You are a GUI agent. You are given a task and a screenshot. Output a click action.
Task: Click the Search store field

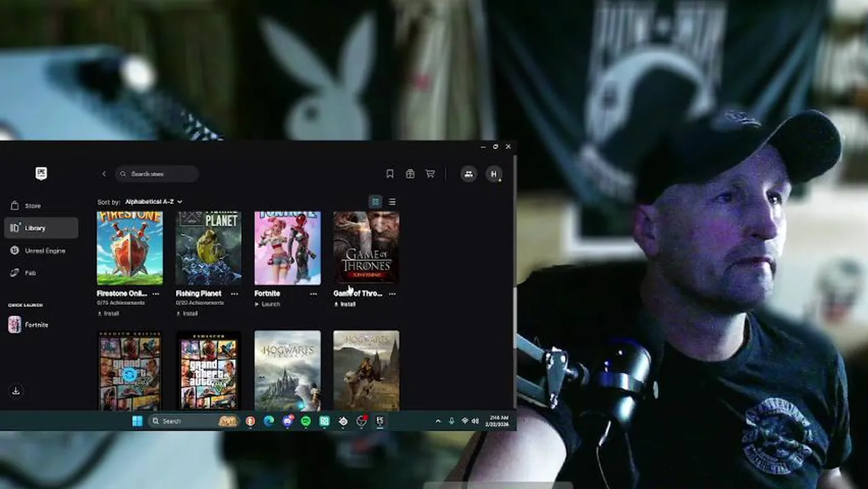point(157,174)
